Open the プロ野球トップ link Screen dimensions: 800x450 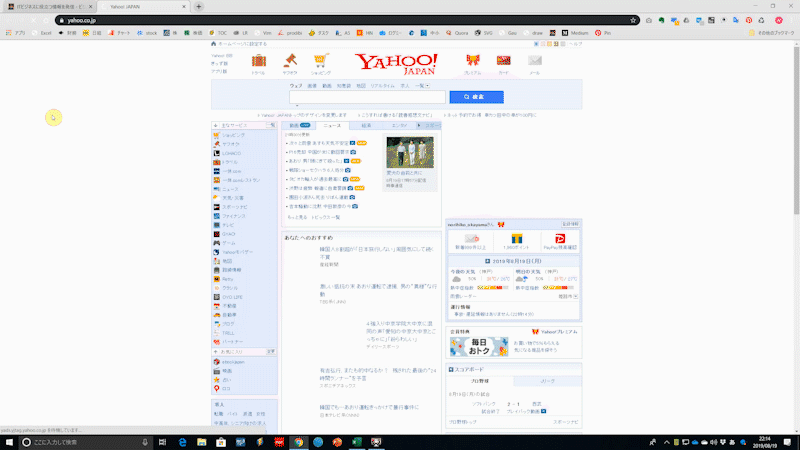pos(463,422)
